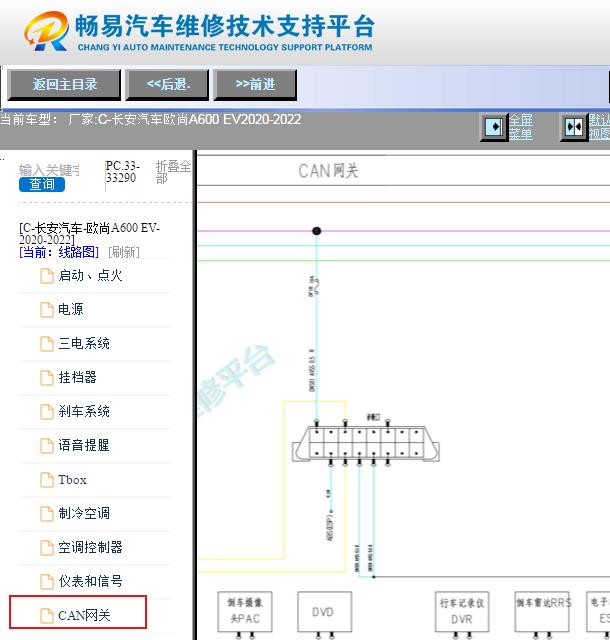The image size is (610, 640).
Task: Click the document icon beside 制冷空调
Action: (x=47, y=514)
